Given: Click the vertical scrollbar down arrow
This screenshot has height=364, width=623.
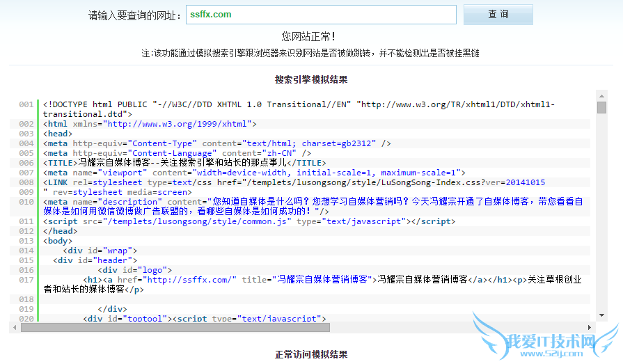Looking at the screenshot, I should pos(601,315).
